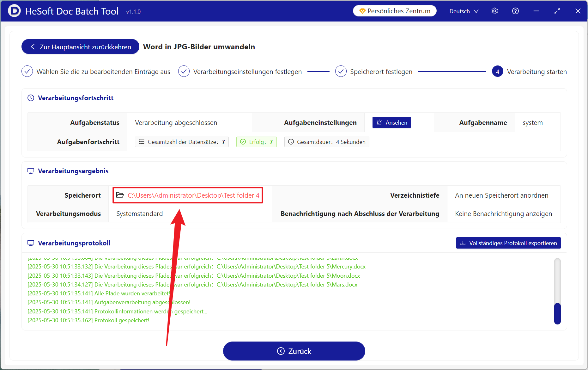
Task: Click folder icon beside the Speicherort path
Action: (x=120, y=195)
